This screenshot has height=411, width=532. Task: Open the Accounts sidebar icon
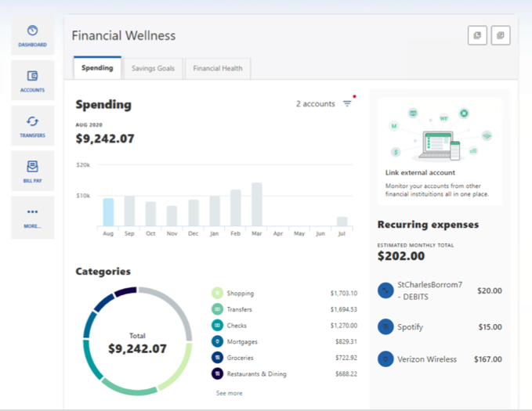tap(32, 81)
